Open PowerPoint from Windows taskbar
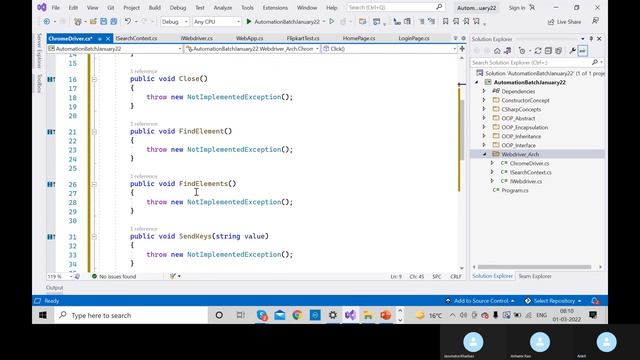This screenshot has width=640, height=360. pyautogui.click(x=385, y=315)
